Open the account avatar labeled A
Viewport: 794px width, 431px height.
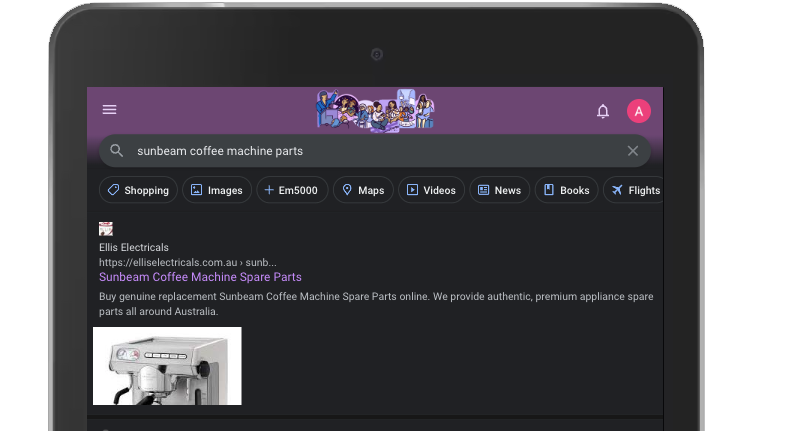(639, 111)
